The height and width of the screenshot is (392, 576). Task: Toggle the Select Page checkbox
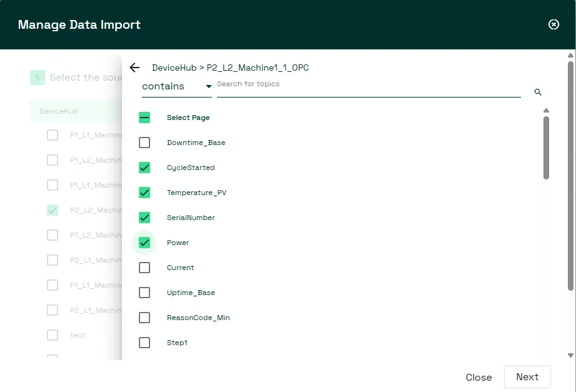click(144, 118)
